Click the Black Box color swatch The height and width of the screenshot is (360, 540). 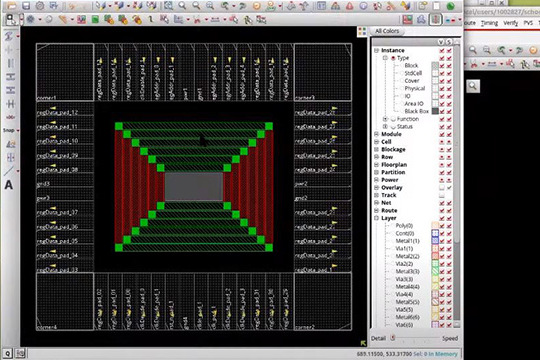tap(435, 111)
